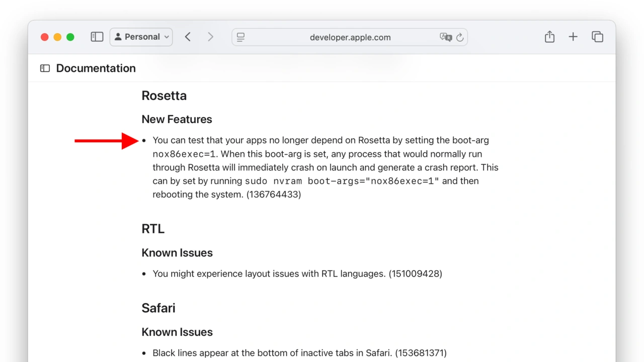Translate the page using translate icon
The width and height of the screenshot is (644, 362).
click(x=445, y=37)
